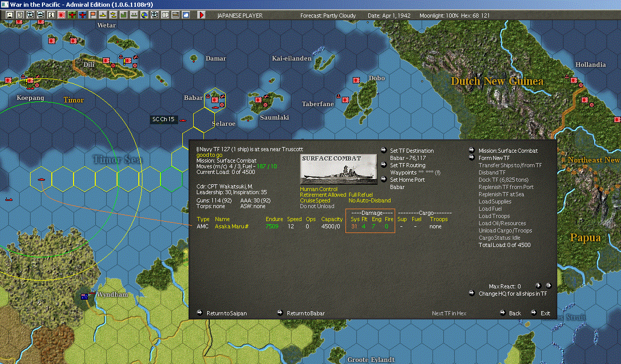Screen dimensions: 621x364
Task: Toggle Human Control setting
Action: coord(319,190)
